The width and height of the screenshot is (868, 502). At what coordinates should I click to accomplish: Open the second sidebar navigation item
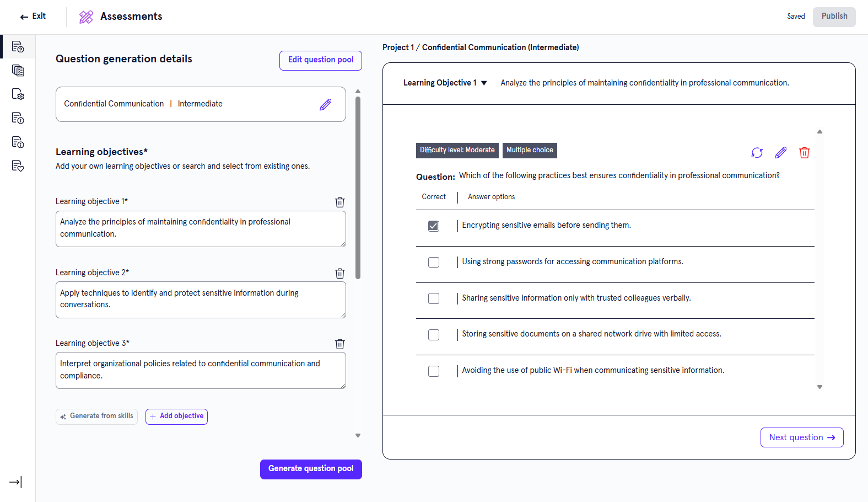click(x=18, y=71)
